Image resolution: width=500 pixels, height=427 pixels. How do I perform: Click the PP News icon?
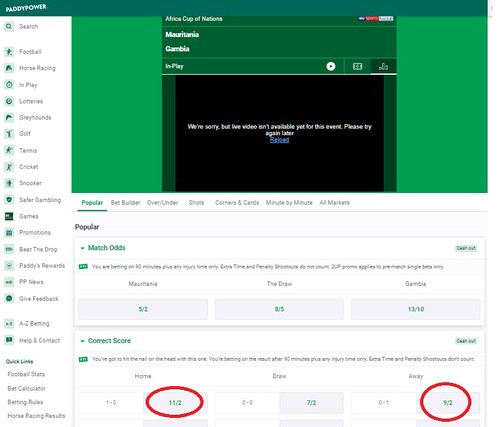click(9, 282)
